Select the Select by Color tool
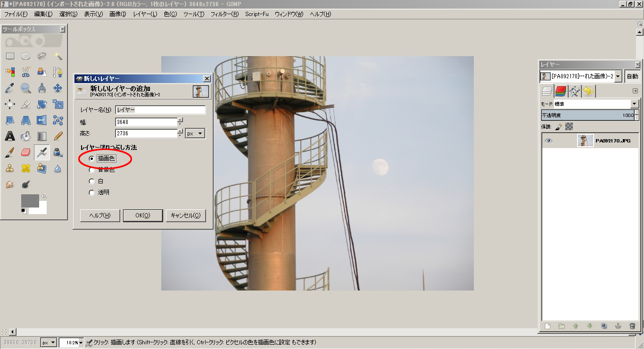Image resolution: width=644 pixels, height=349 pixels. (x=10, y=72)
